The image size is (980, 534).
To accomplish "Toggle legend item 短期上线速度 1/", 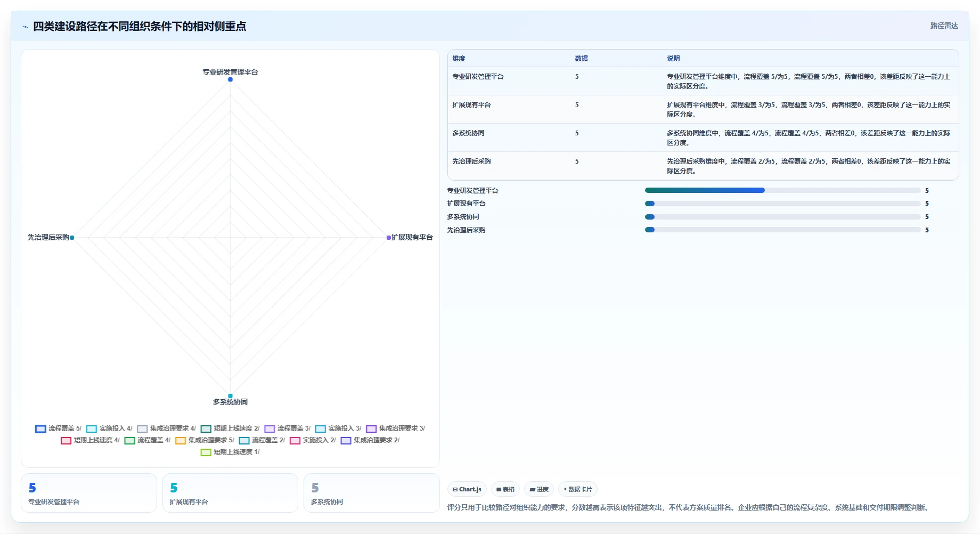I will tap(230, 452).
